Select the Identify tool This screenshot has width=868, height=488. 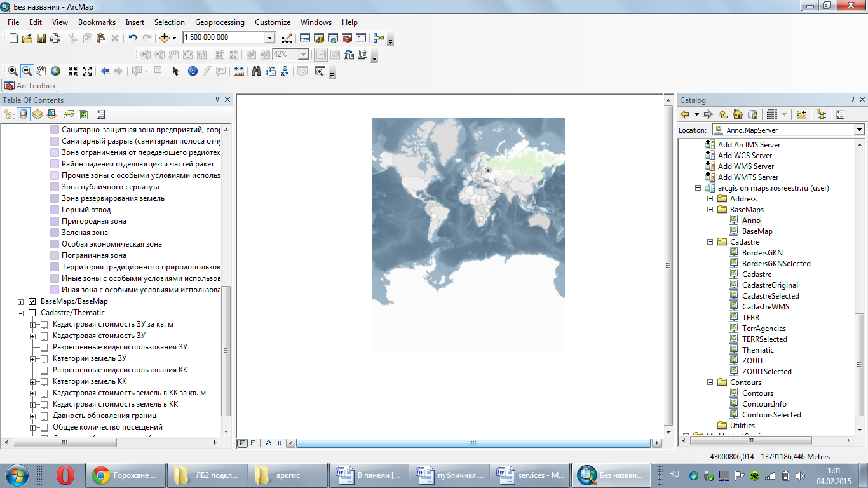tap(193, 71)
